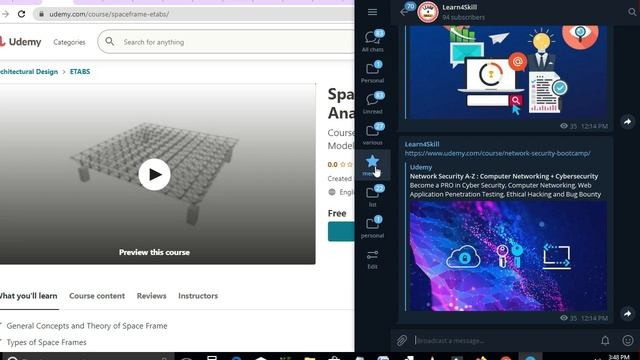Open the emoji picker
The height and width of the screenshot is (360, 640).
pos(628,340)
